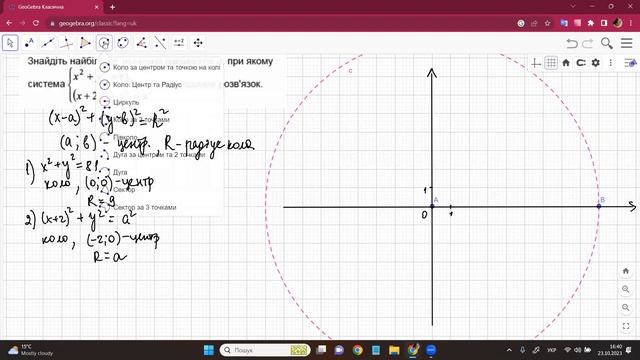
Task: Show hidden system tray icons
Action: pyautogui.click(x=509, y=350)
